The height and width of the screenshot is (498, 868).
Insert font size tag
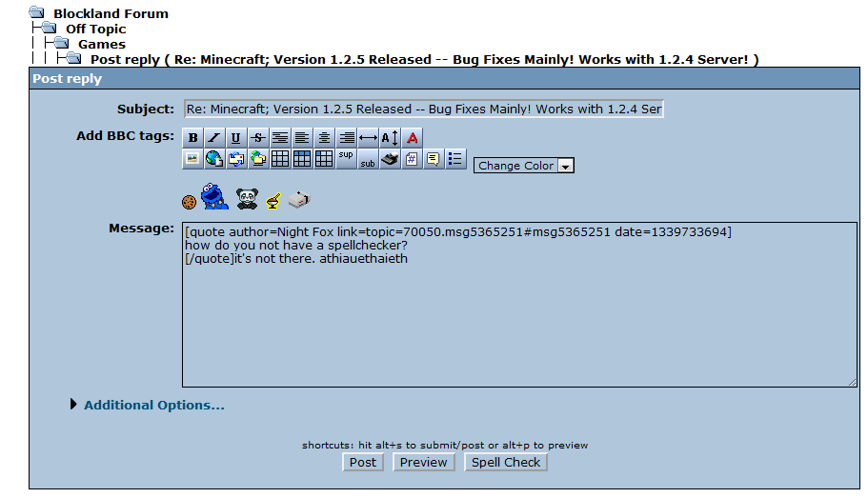390,138
